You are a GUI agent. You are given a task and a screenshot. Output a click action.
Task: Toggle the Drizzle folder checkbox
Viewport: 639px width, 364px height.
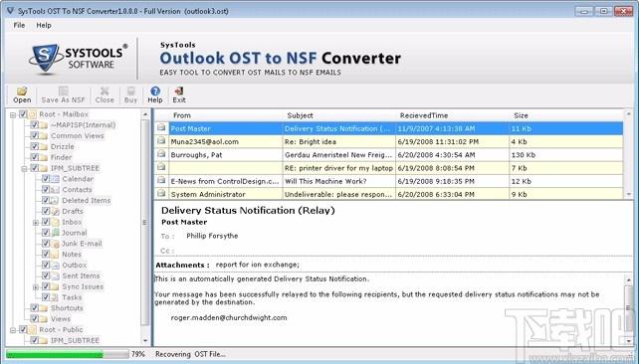[x=34, y=146]
